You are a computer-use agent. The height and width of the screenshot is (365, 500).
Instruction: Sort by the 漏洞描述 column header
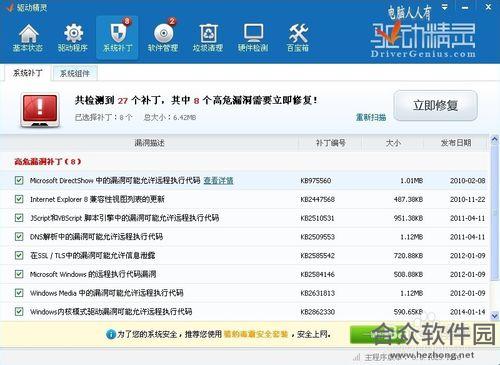(149, 143)
